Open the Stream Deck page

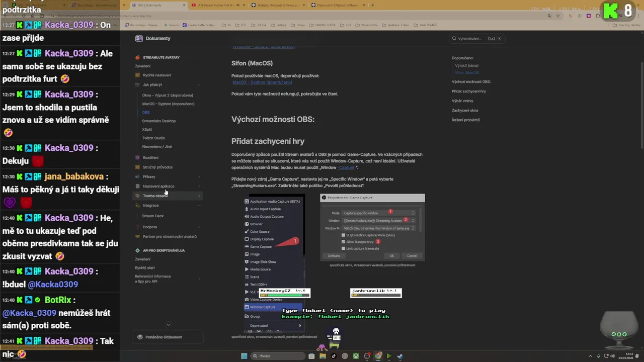coord(153,216)
